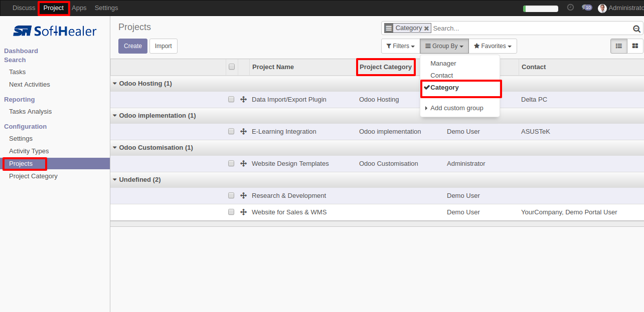644x312 pixels.
Task: Close the Group By dropdown
Action: [444, 46]
